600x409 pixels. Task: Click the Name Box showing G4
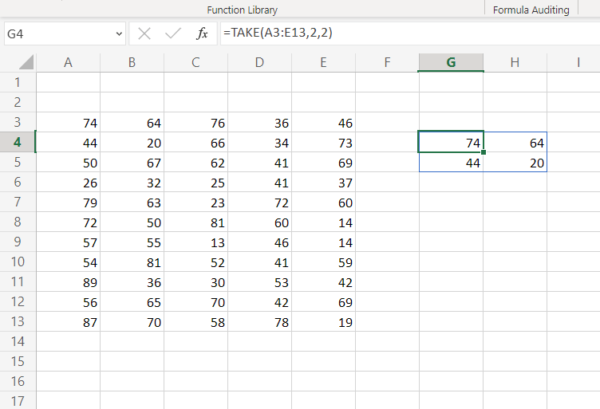pyautogui.click(x=65, y=34)
